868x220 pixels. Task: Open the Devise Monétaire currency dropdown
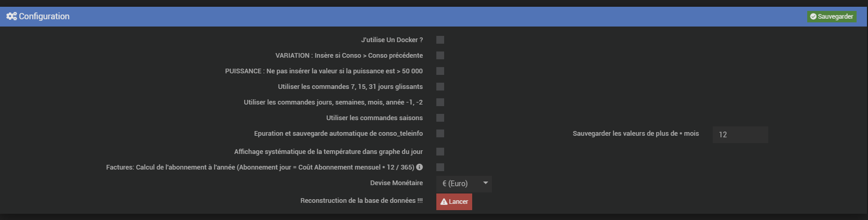[x=464, y=184]
